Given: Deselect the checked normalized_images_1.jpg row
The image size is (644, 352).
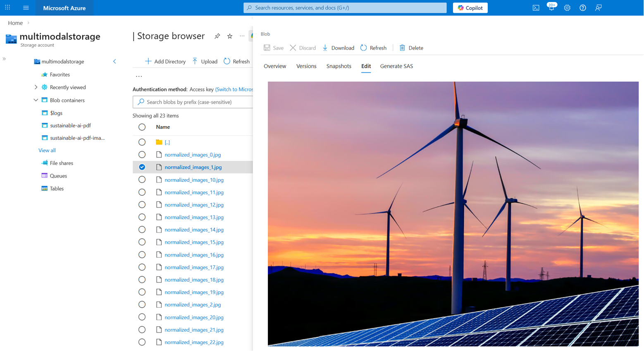Looking at the screenshot, I should tap(142, 167).
